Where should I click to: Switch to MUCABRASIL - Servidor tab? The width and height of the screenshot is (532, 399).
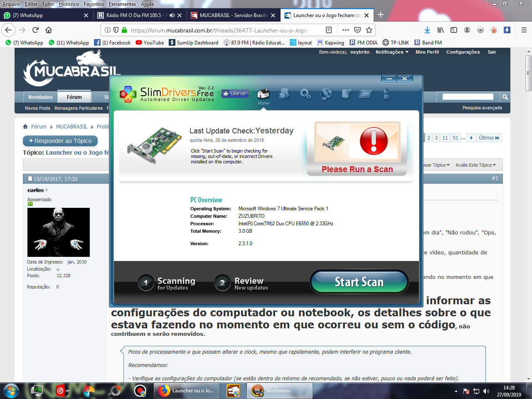coord(233,15)
